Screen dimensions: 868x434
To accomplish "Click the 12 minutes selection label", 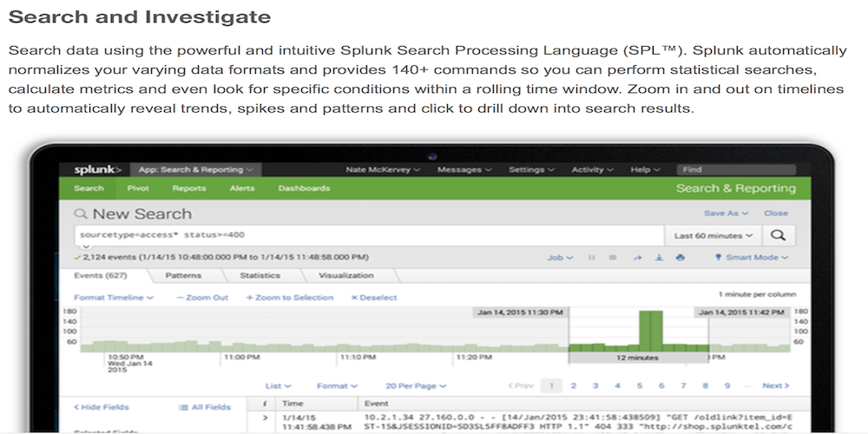I will 638,358.
